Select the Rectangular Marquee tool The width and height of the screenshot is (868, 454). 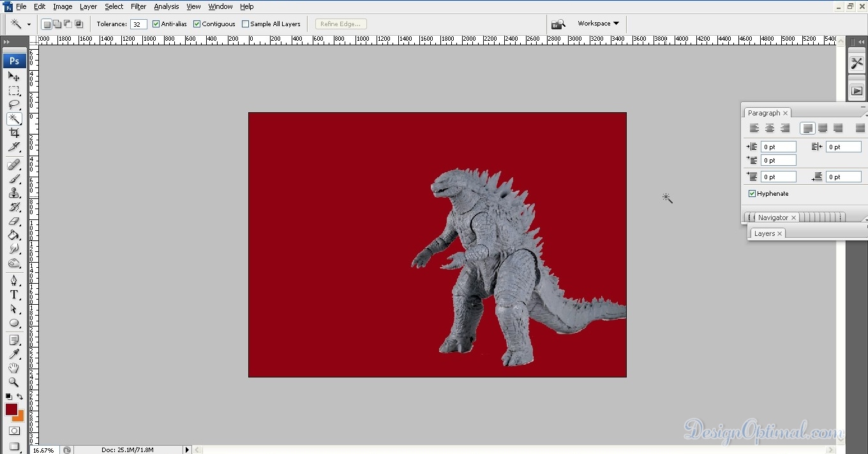tap(14, 91)
